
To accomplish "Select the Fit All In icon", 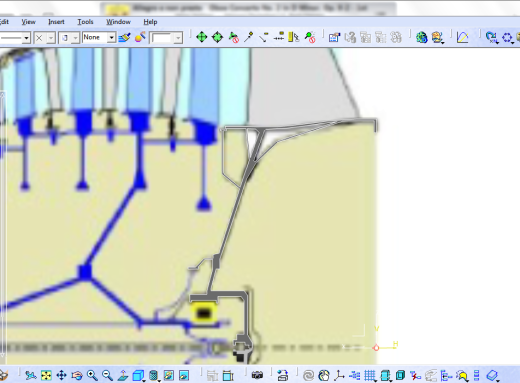I will pos(46,375).
